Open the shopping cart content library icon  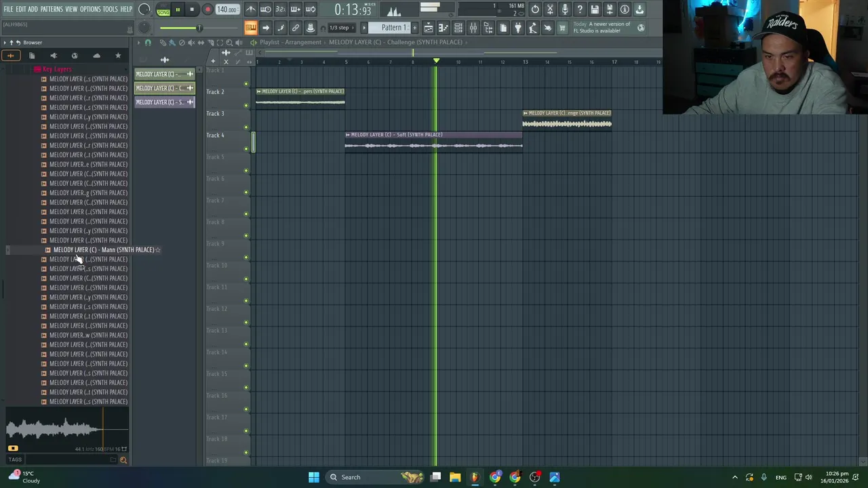562,28
